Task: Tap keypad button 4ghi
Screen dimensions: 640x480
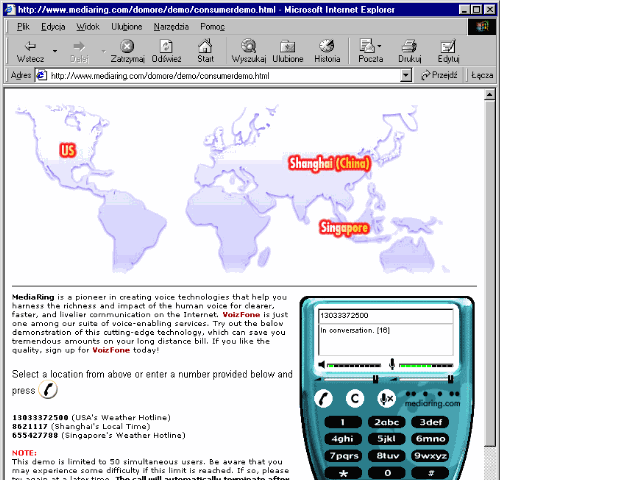Action: (x=343, y=439)
